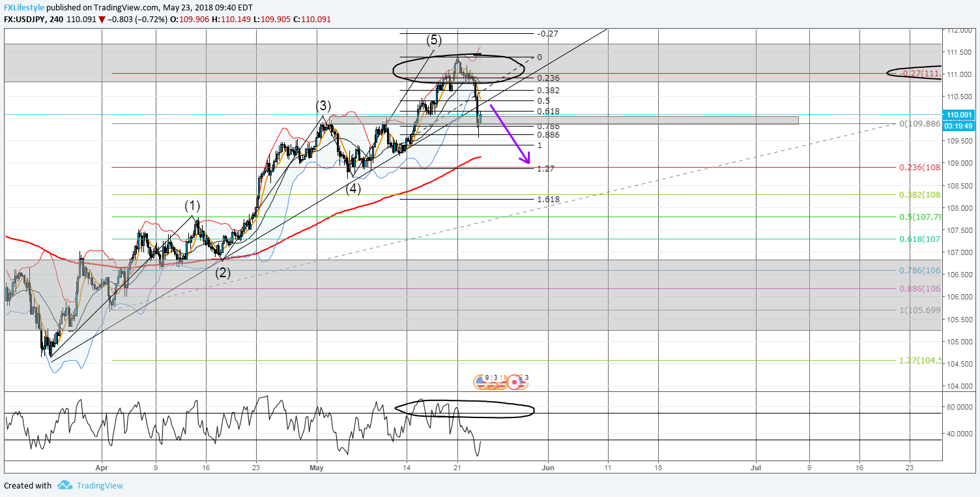
Task: Click the Apr date label on time axis
Action: (x=102, y=468)
